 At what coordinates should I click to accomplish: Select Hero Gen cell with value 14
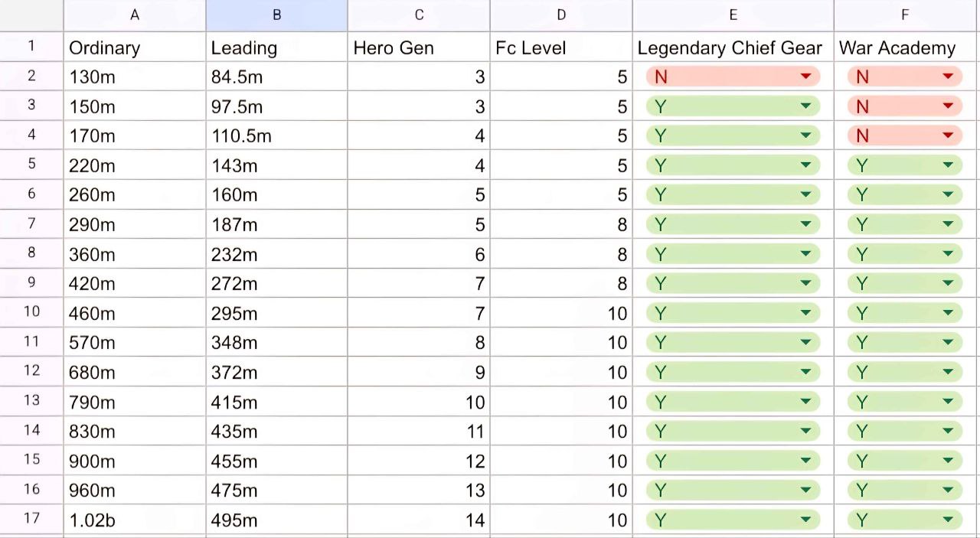419,520
